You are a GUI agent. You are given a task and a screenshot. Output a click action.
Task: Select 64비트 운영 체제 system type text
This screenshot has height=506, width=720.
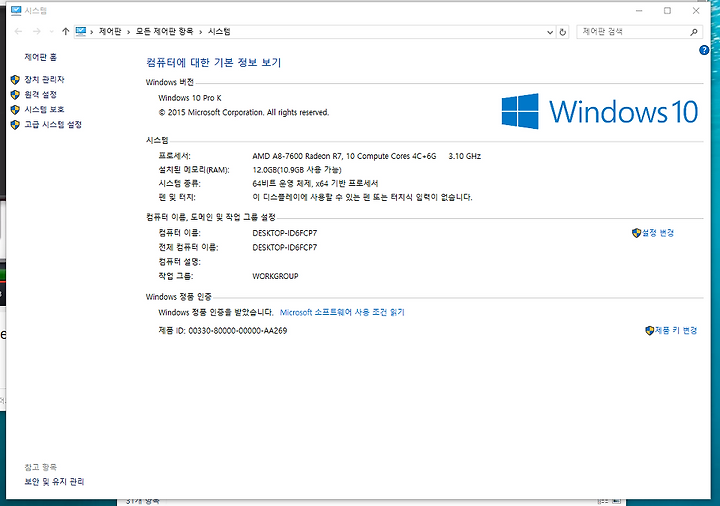tap(282, 184)
